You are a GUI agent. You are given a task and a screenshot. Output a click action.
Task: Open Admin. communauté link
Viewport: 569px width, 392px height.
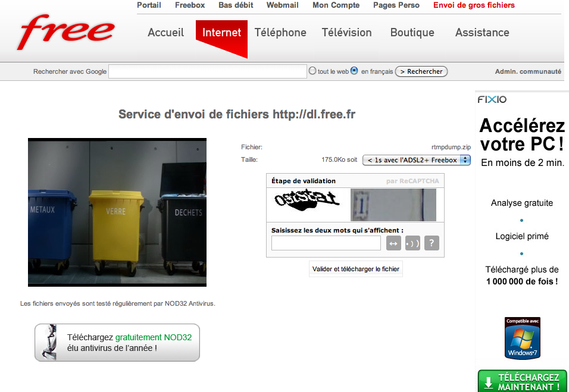click(x=528, y=71)
